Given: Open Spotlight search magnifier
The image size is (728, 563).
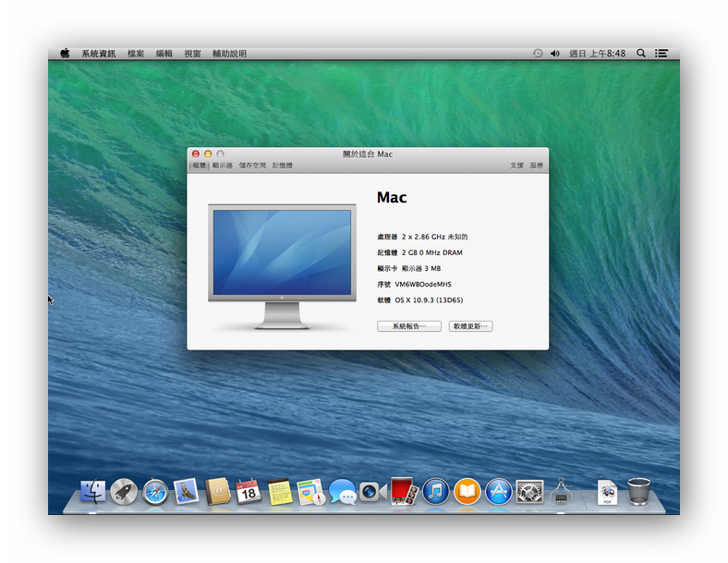Looking at the screenshot, I should click(641, 54).
